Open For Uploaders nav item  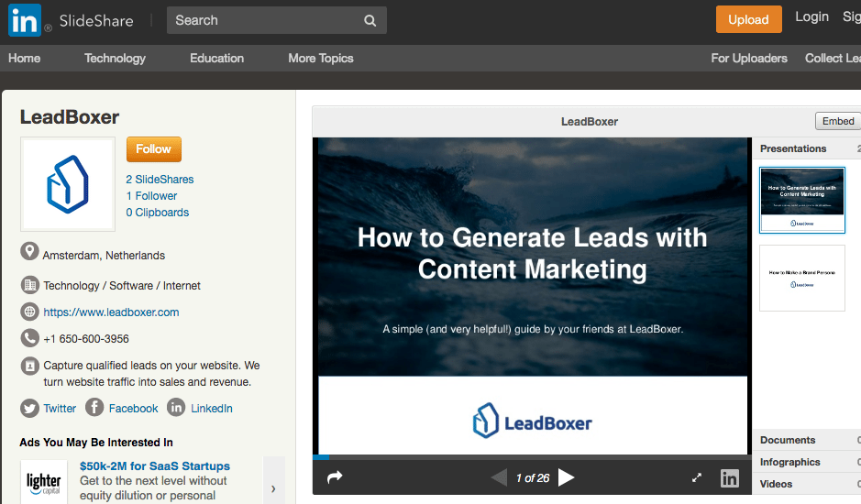[x=749, y=59]
